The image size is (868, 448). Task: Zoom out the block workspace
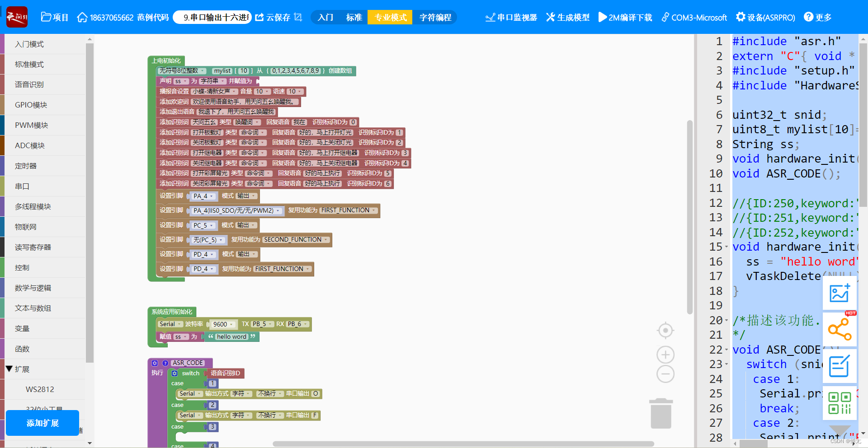click(665, 374)
